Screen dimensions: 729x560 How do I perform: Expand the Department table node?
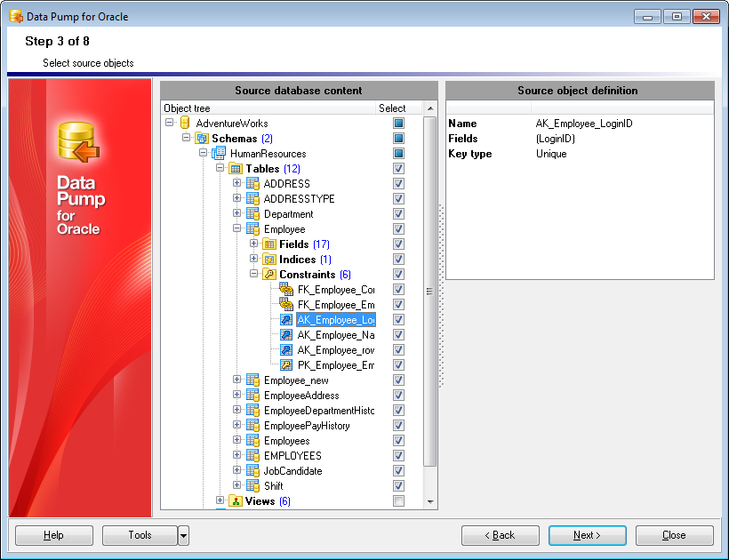pyautogui.click(x=237, y=214)
